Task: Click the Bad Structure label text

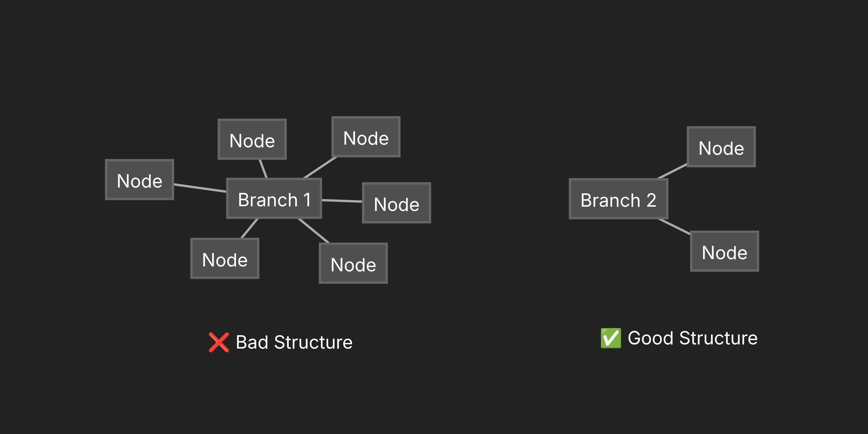Action: click(294, 342)
